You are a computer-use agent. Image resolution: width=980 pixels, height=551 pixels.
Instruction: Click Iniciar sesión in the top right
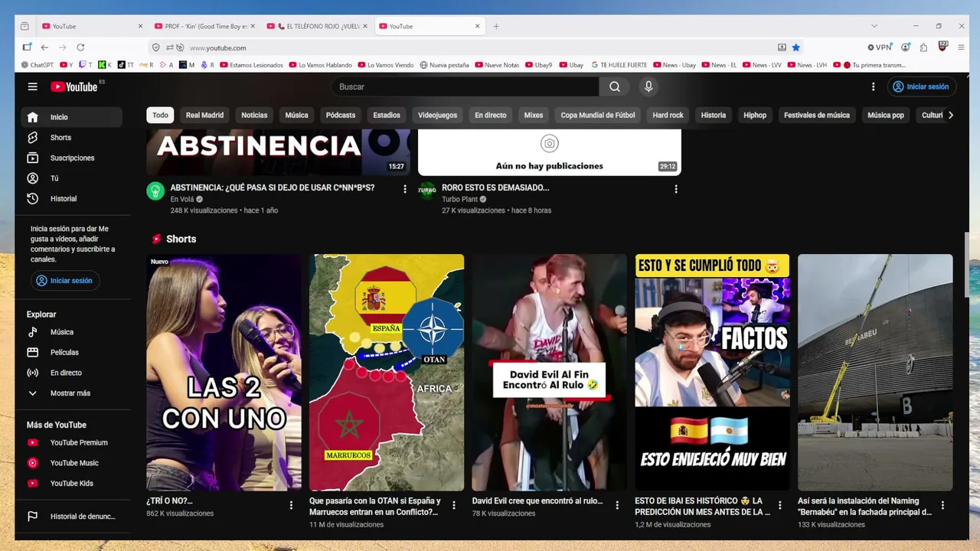tap(920, 86)
